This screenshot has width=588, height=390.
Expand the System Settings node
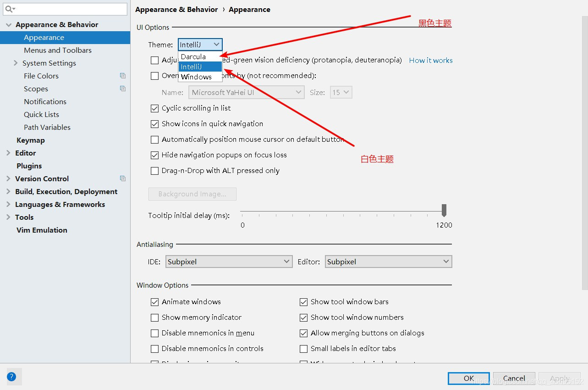pos(16,63)
